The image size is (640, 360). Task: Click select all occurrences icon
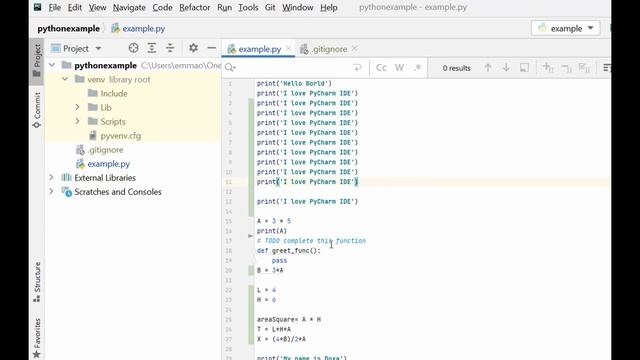(x=584, y=68)
